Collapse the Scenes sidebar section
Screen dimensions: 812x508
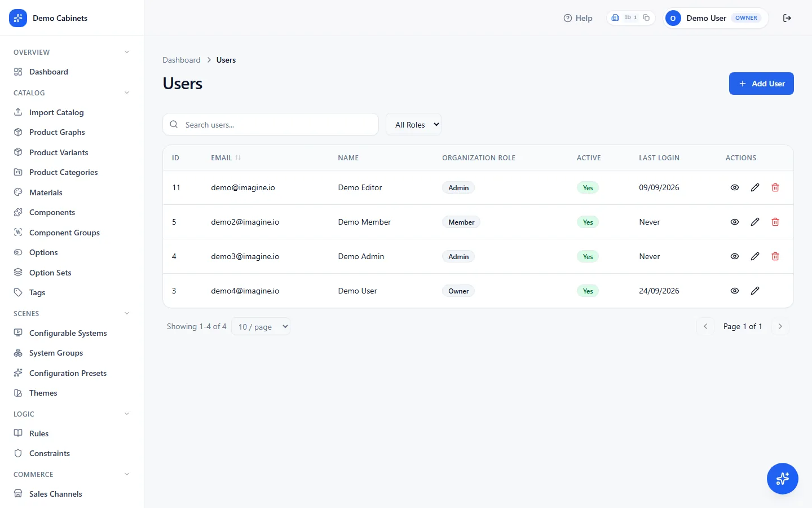pos(127,313)
